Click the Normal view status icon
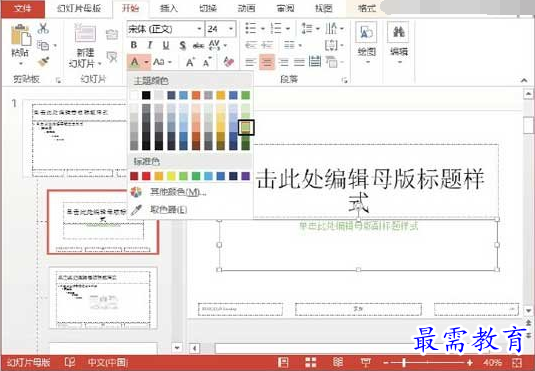 click(283, 362)
